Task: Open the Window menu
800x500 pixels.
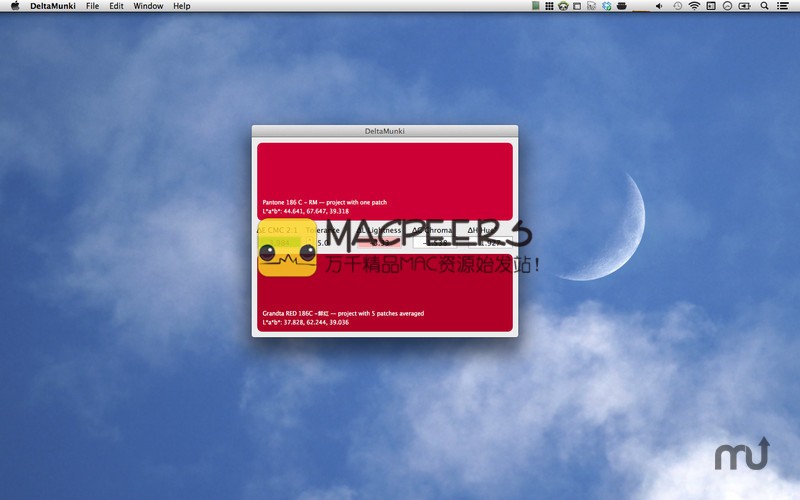Action: [x=148, y=6]
